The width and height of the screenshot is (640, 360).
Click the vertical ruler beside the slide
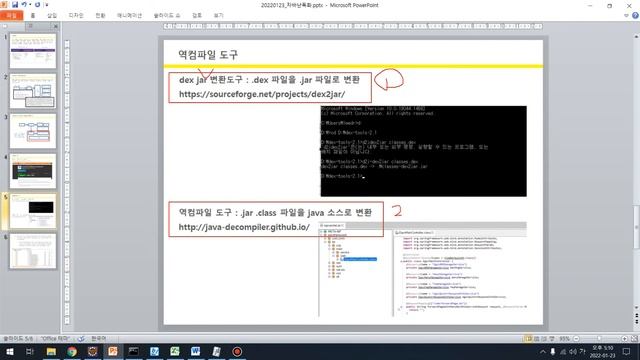click(x=67, y=182)
